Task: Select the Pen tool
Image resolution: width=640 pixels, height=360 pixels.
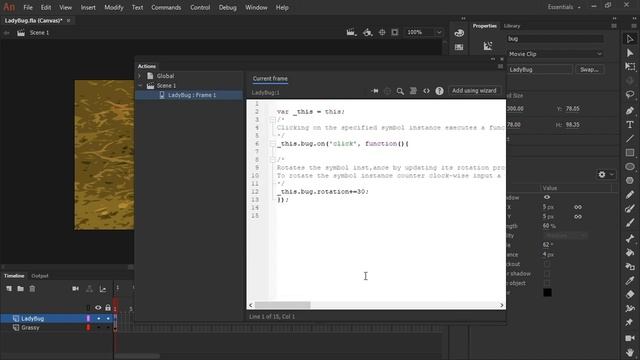Action: [630, 110]
